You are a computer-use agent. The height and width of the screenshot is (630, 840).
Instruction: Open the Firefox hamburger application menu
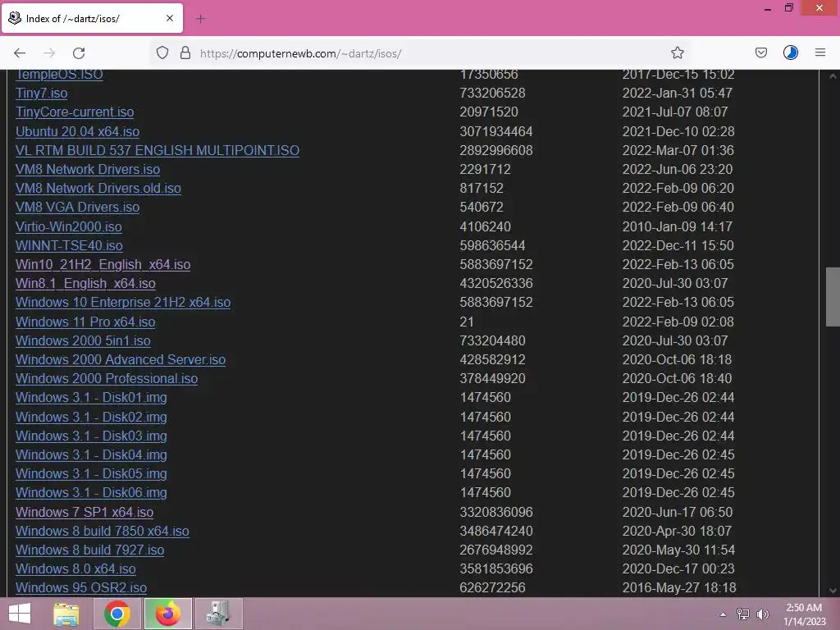820,53
